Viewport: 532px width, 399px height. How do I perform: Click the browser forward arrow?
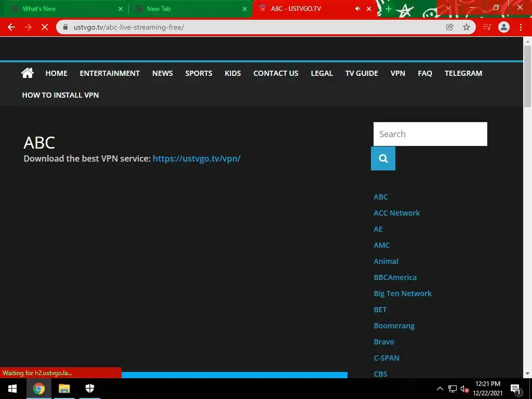[28, 27]
